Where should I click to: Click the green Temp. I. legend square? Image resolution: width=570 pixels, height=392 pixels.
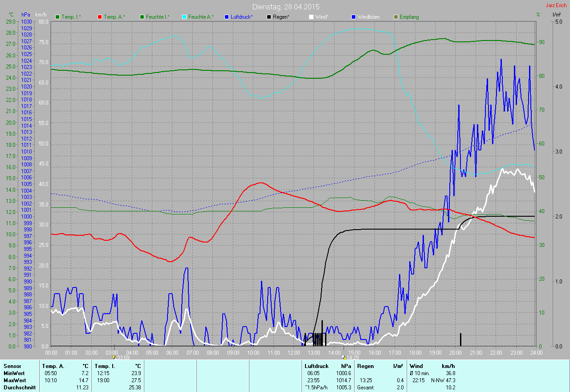pos(57,17)
